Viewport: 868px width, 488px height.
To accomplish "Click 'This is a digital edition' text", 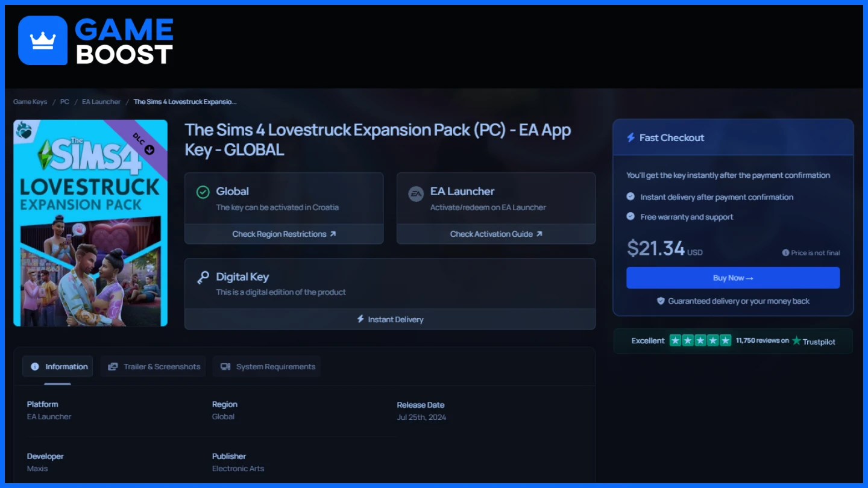I will coord(281,292).
